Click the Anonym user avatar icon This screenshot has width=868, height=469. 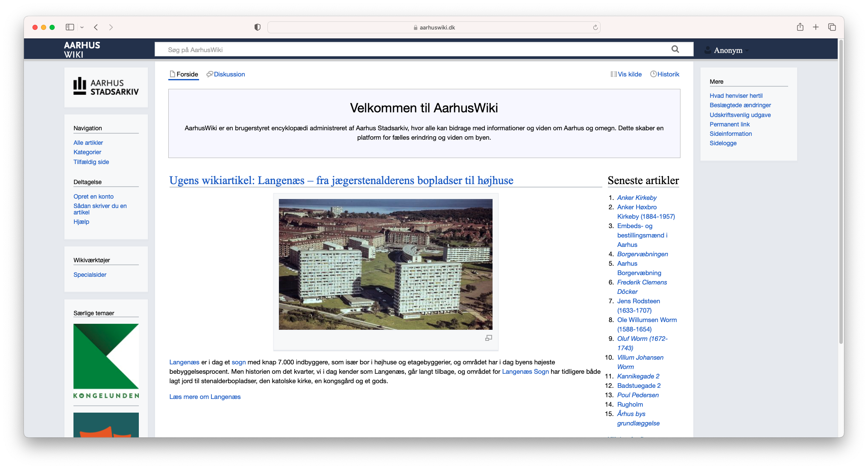pyautogui.click(x=708, y=50)
